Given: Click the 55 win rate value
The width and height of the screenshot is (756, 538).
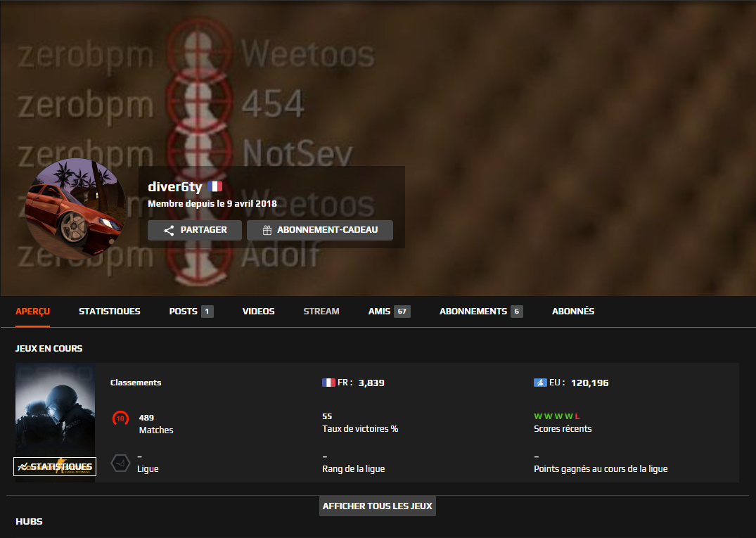Looking at the screenshot, I should click(x=327, y=416).
